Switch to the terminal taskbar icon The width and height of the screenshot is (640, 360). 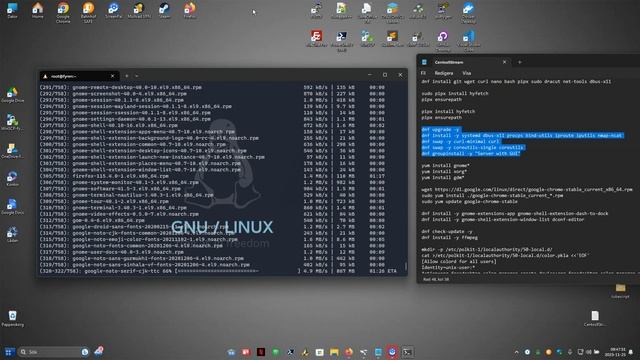click(x=407, y=352)
